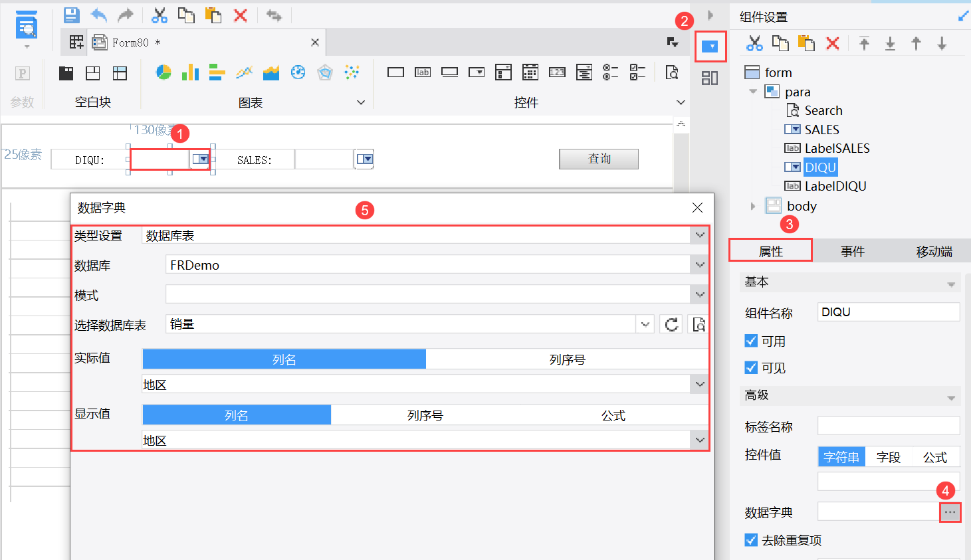This screenshot has height=560, width=971.
Task: Undo the last action
Action: [98, 15]
